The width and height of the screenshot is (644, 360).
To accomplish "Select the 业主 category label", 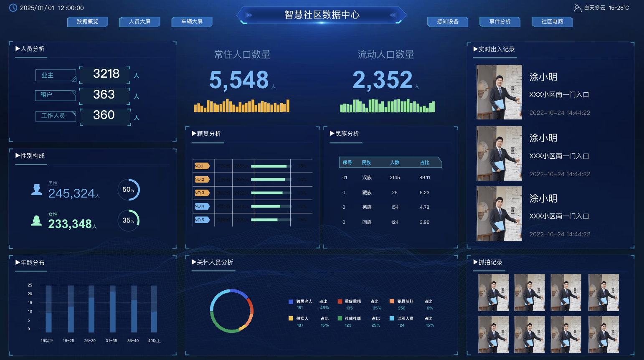I will coord(55,75).
